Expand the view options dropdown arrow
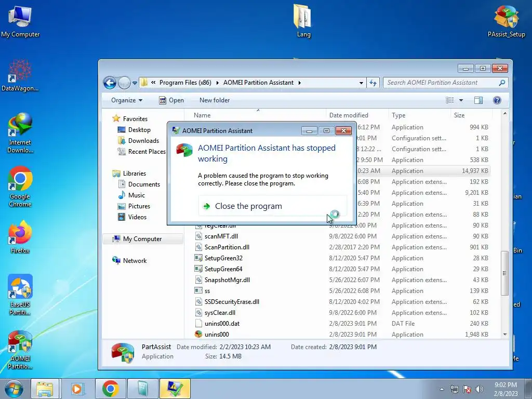Screen dimensions: 532x399 click(x=461, y=100)
